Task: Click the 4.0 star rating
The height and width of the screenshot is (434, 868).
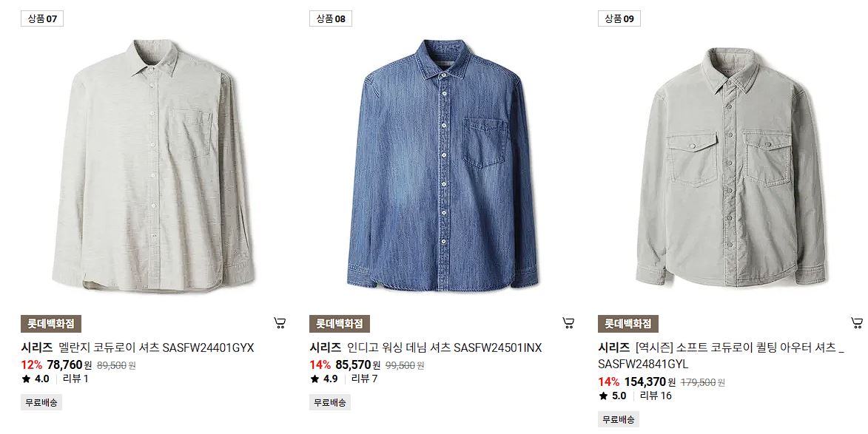Action: click(36, 379)
